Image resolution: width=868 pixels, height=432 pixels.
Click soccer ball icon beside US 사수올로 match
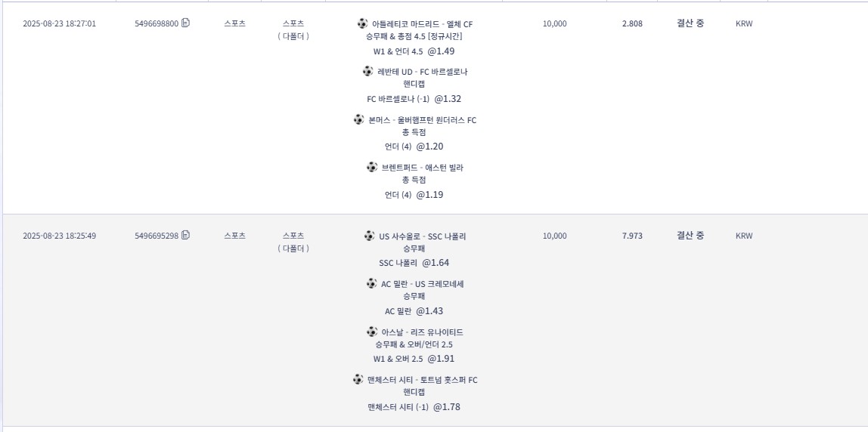tap(369, 236)
